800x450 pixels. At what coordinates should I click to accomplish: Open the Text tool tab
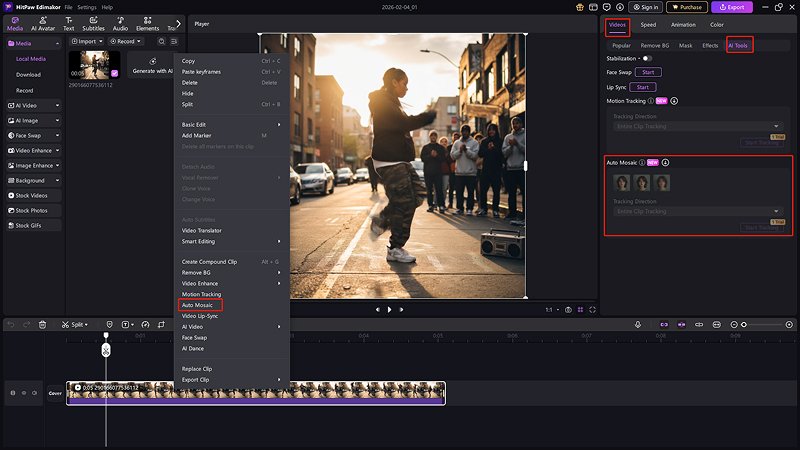click(68, 23)
